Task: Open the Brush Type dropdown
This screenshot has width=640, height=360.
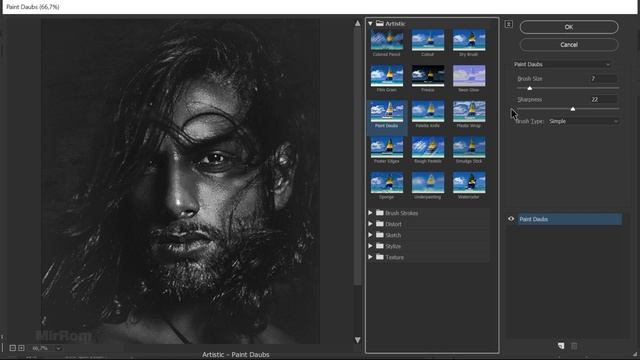Action: 584,121
